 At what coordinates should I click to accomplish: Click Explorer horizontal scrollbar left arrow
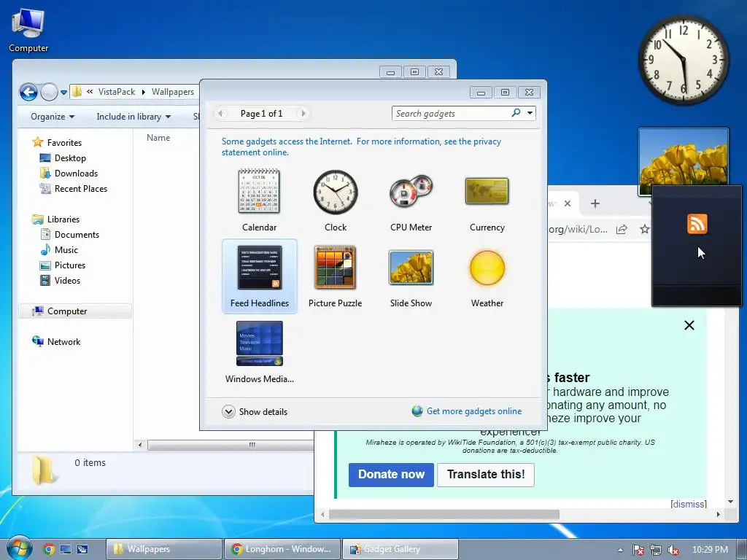(140, 445)
